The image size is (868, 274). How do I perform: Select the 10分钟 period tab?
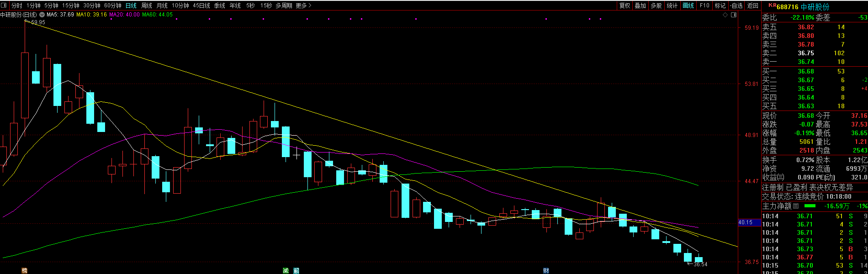tap(180, 5)
